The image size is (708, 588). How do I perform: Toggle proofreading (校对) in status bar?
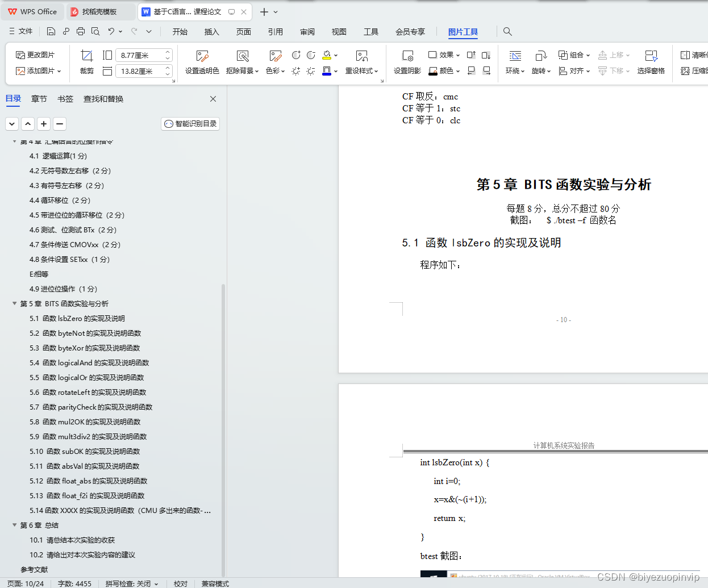(181, 583)
